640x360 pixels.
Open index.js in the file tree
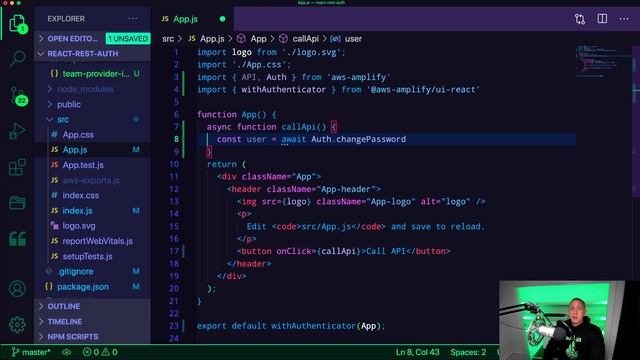77,211
